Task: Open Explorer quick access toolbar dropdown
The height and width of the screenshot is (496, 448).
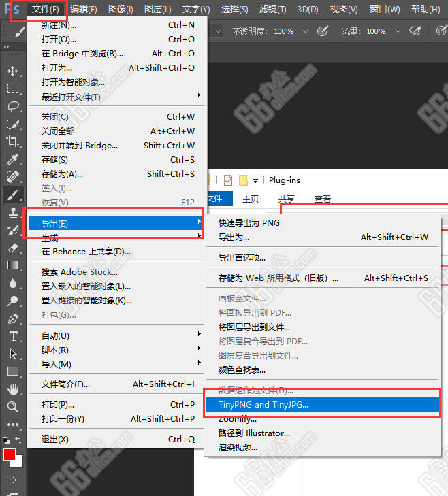Action: click(255, 180)
